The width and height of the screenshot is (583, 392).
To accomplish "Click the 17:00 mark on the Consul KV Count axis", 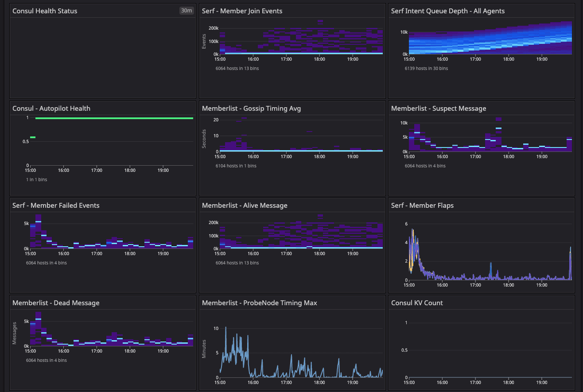I will (475, 382).
